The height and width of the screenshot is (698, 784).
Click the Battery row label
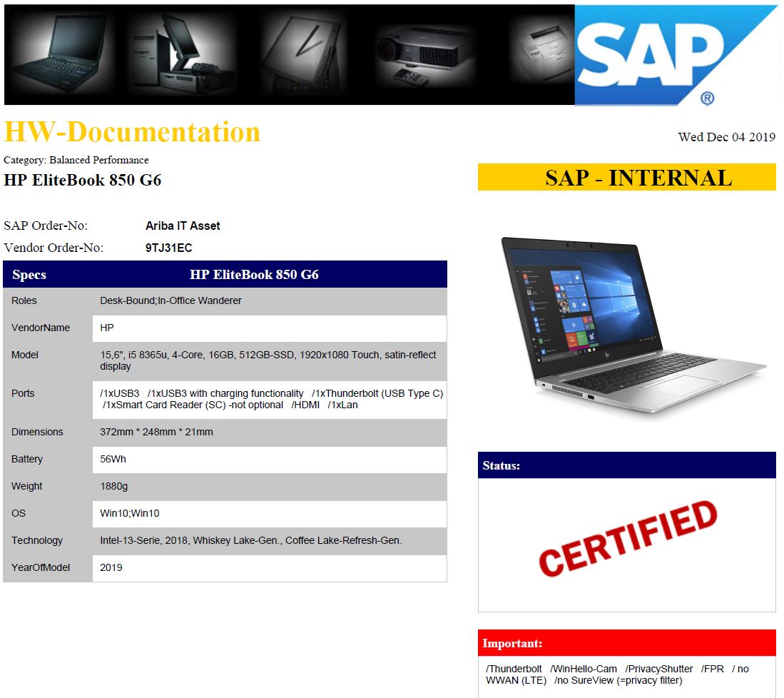click(27, 460)
